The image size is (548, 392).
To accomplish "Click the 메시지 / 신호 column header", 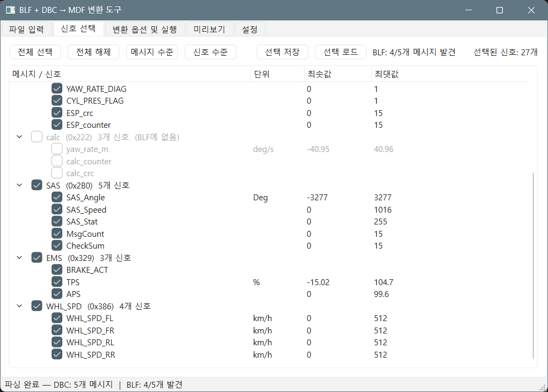I will tap(129, 74).
